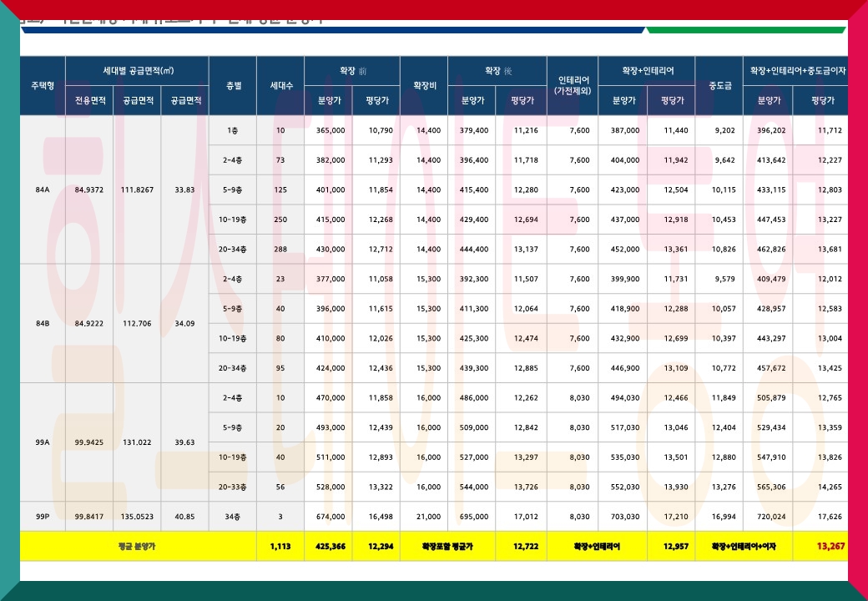Viewport: 868px width, 601px height.
Task: Click the 14,265 per-pyeong value
Action: point(830,487)
